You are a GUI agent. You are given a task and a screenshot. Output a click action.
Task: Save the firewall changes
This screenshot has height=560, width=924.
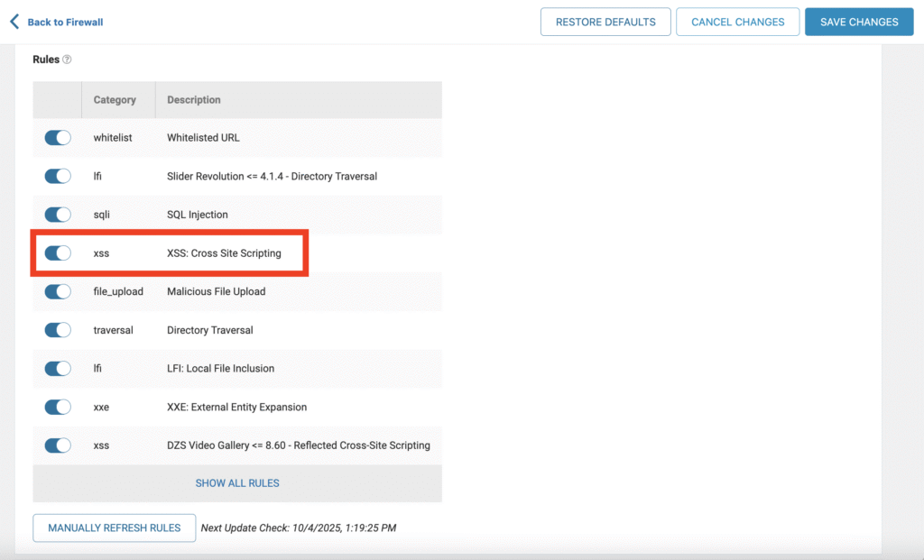(859, 22)
